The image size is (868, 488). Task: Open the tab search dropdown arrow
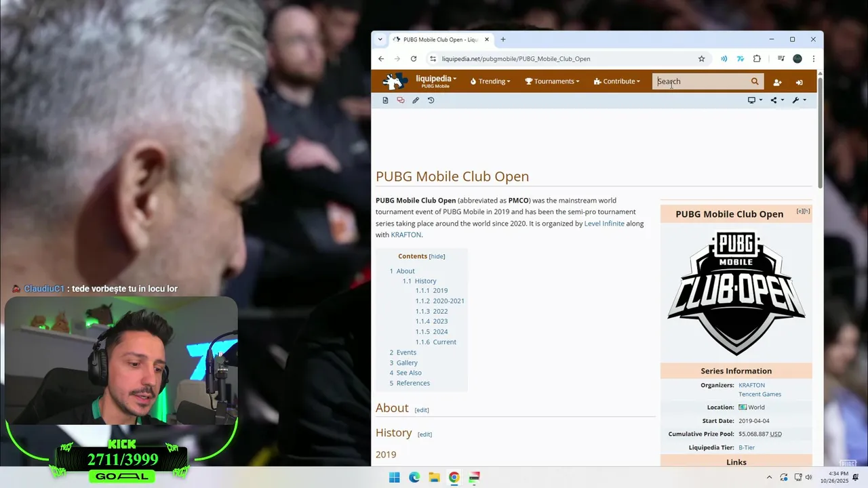point(380,39)
